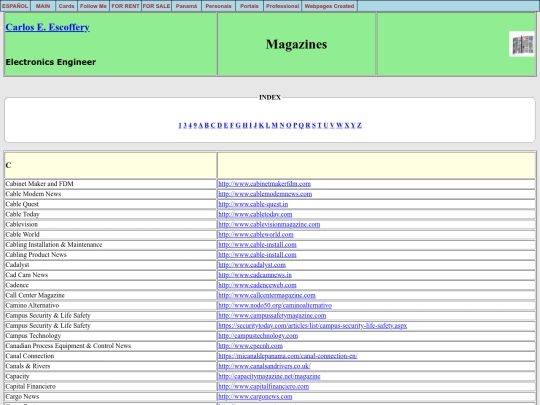Screen dimensions: 540x405
Task: Open nodo50.org caminoalternativo link
Action: pos(275,305)
